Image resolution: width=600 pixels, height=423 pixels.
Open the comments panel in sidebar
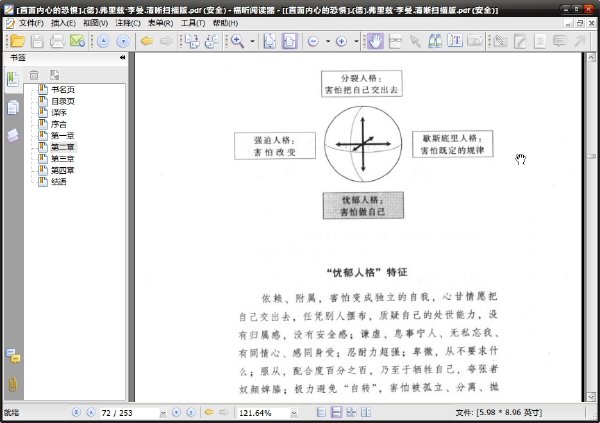(13, 356)
